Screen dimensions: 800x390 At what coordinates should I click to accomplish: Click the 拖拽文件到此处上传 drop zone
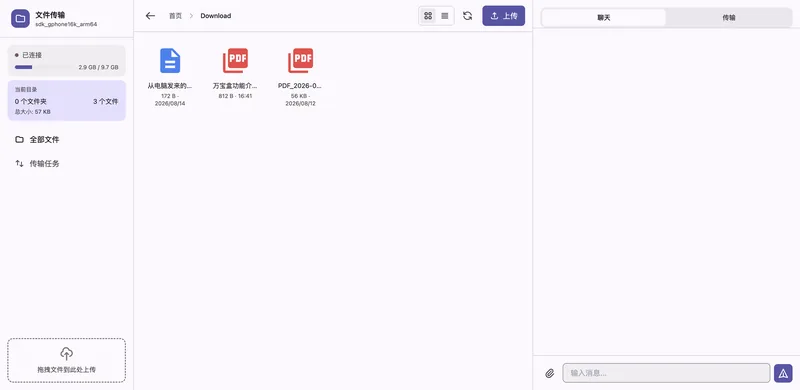point(66,360)
